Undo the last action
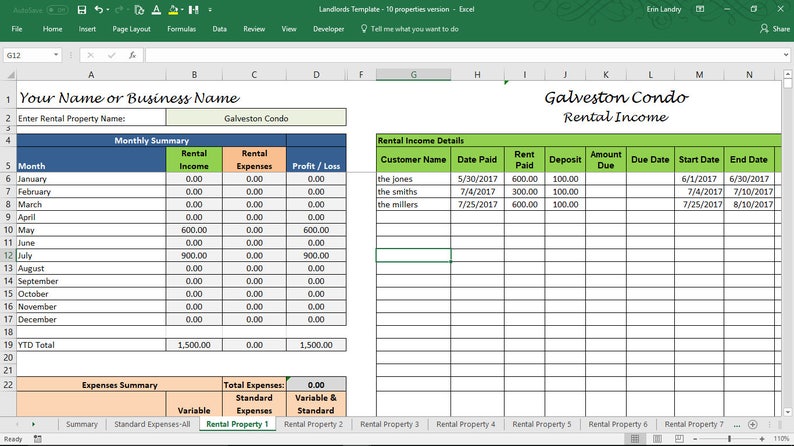The height and width of the screenshot is (446, 794). (99, 10)
